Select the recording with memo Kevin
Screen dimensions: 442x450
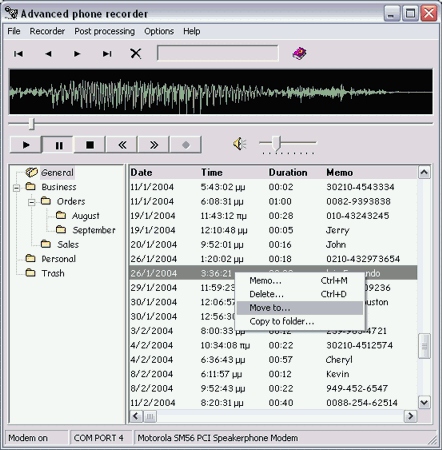click(273, 374)
